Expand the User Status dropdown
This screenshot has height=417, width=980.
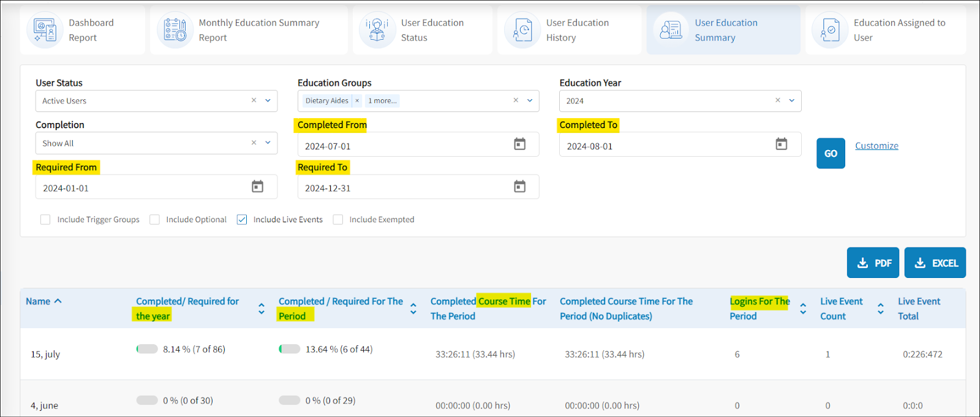pyautogui.click(x=268, y=100)
